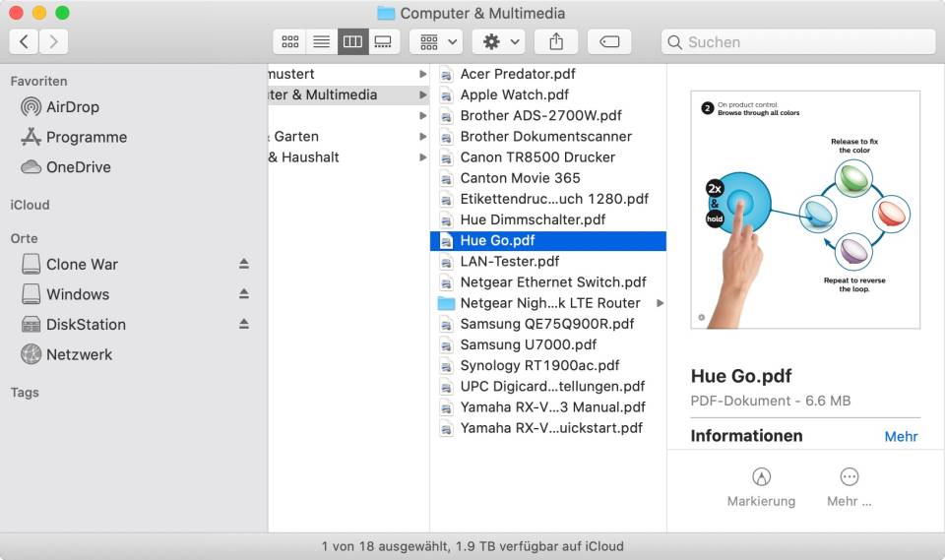Viewport: 945px width, 560px height.
Task: Select Acer Predator.pdf
Action: pyautogui.click(x=548, y=74)
